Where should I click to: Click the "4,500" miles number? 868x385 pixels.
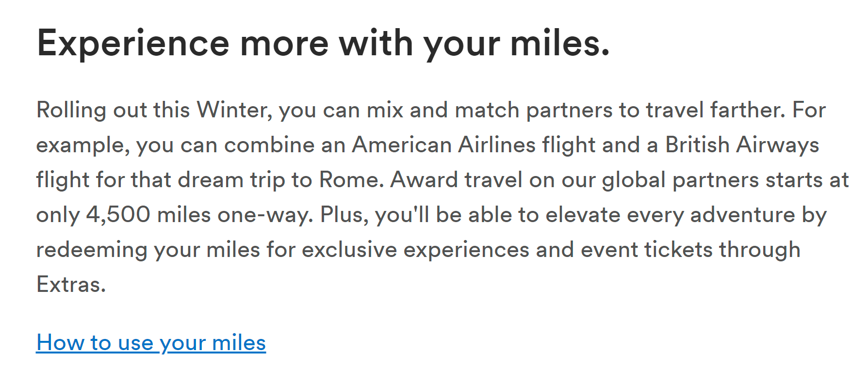pyautogui.click(x=118, y=215)
